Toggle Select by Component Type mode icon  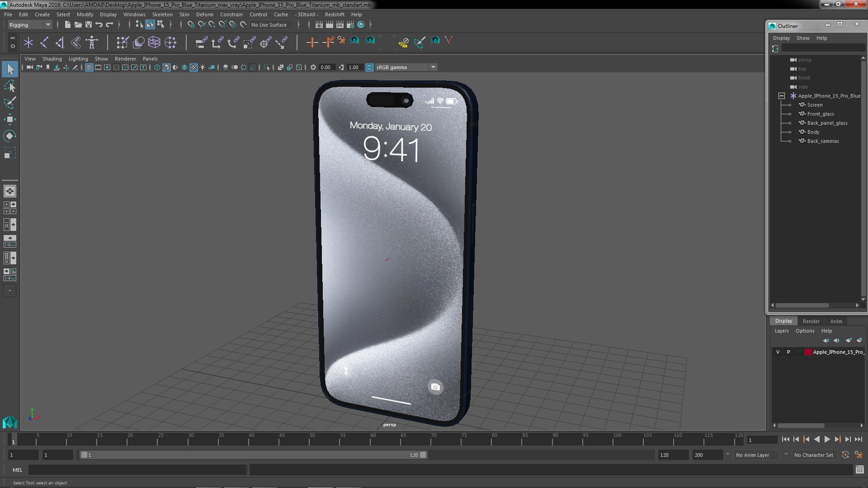coord(160,25)
